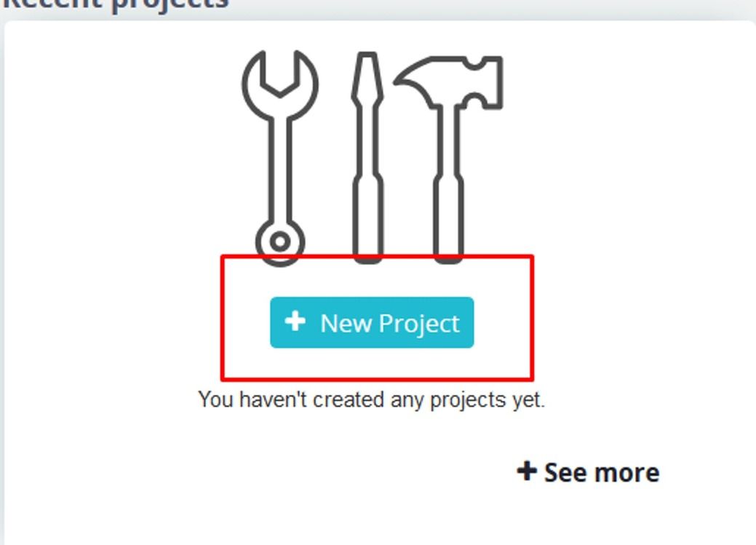Click the screwdriver's flat tip
This screenshot has width=756, height=545.
pyautogui.click(x=367, y=72)
